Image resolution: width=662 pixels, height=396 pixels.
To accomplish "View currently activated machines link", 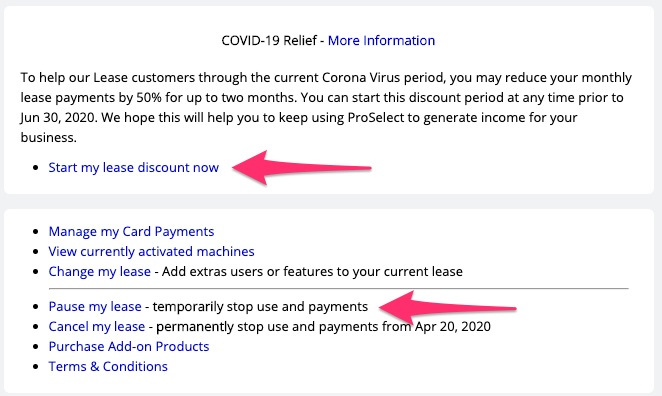I will pyautogui.click(x=151, y=252).
